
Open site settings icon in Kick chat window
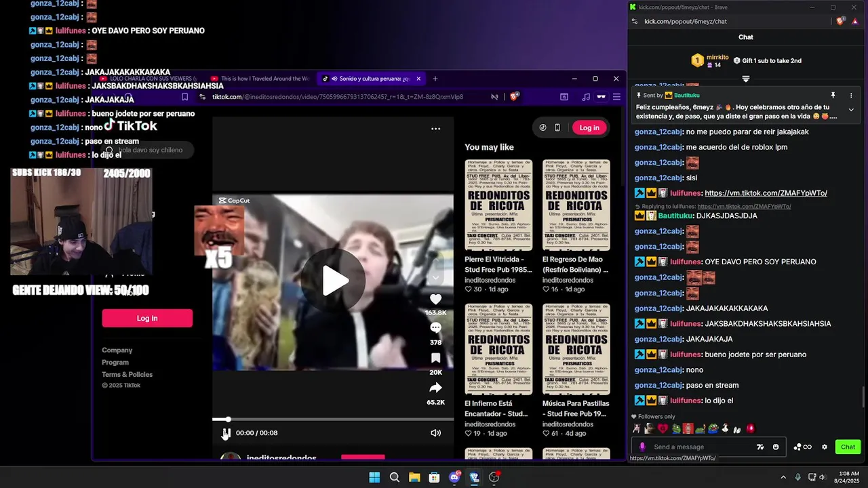634,22
